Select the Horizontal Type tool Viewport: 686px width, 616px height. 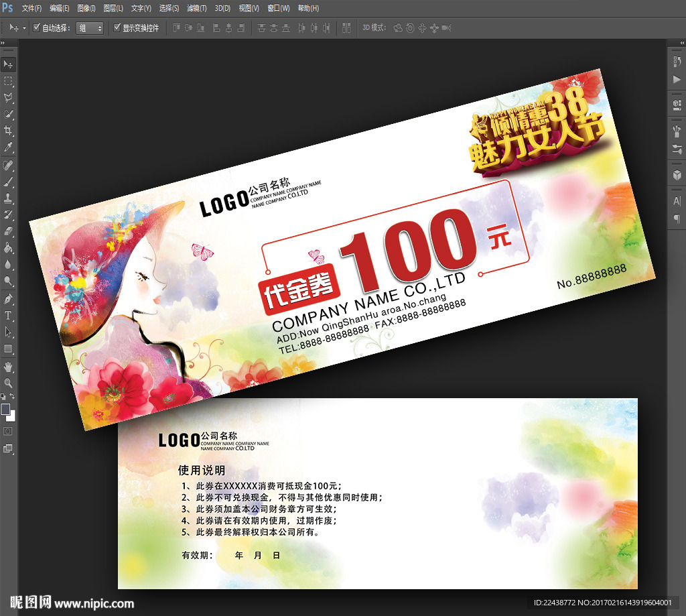(x=8, y=316)
